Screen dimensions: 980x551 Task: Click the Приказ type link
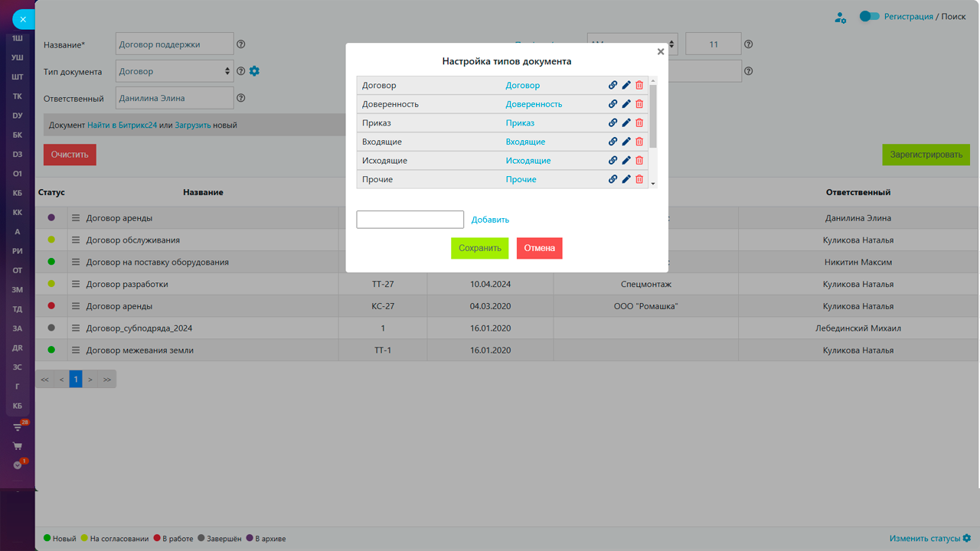[x=520, y=122]
